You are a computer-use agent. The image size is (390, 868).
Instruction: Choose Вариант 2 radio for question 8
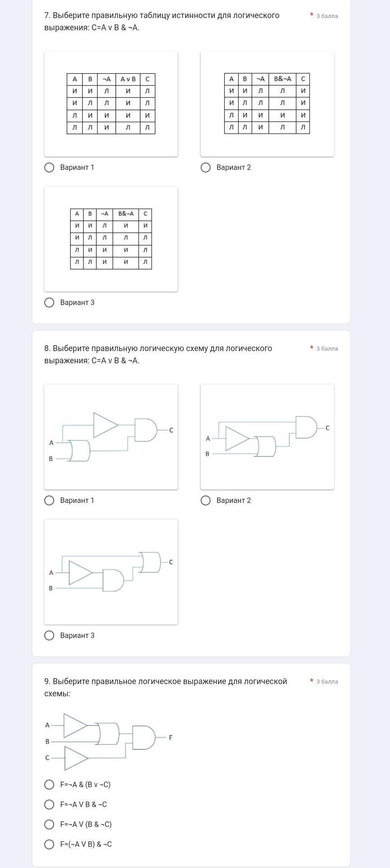205,501
